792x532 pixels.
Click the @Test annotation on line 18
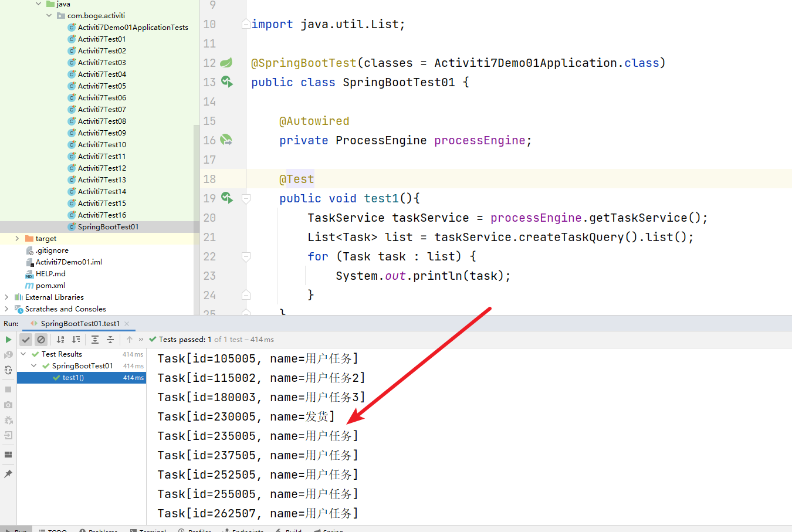[x=296, y=179]
